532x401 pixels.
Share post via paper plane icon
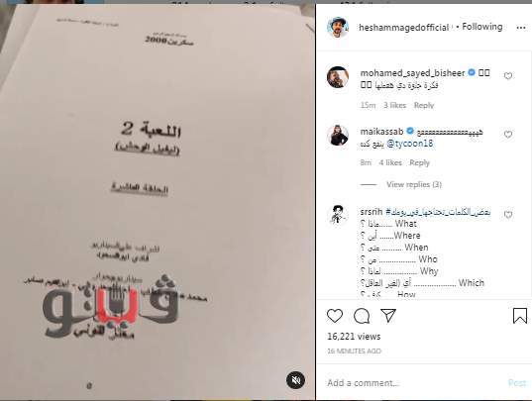388,315
